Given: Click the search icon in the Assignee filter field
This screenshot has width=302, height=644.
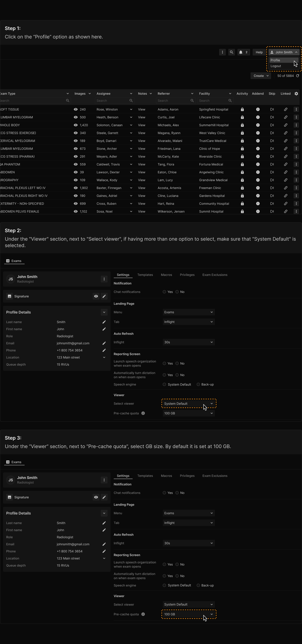Looking at the screenshot, I should 131,101.
